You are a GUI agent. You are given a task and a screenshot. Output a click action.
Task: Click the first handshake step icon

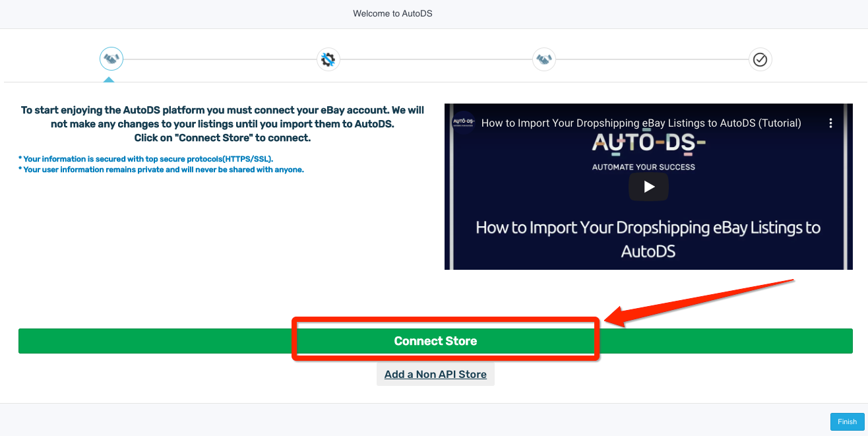(x=111, y=59)
